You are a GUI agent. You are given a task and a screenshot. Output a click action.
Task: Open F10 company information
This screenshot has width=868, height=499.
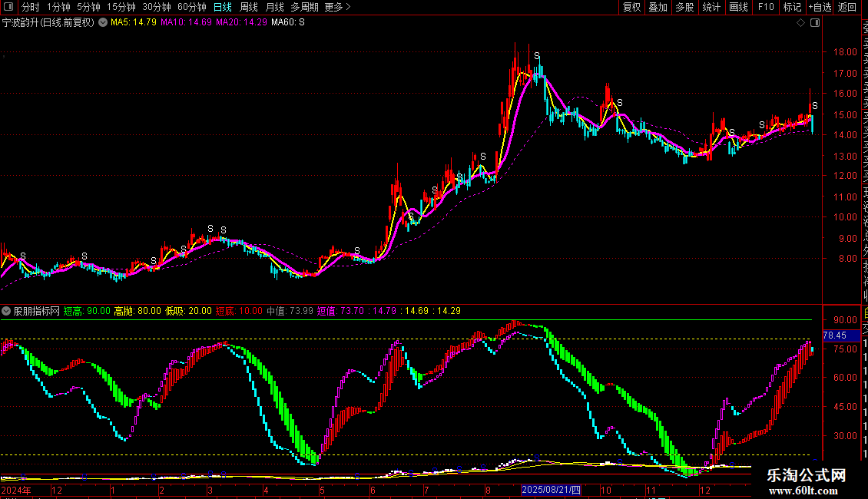766,7
